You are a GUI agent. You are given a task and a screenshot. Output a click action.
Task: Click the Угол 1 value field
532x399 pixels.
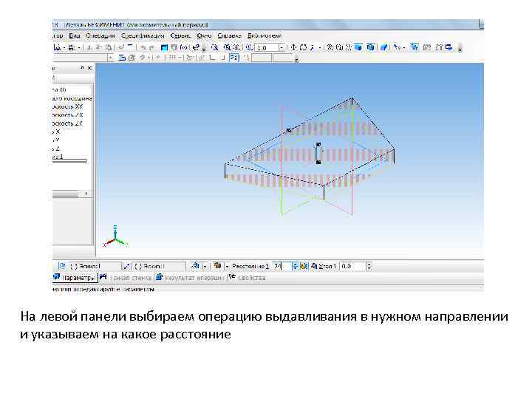coord(353,266)
